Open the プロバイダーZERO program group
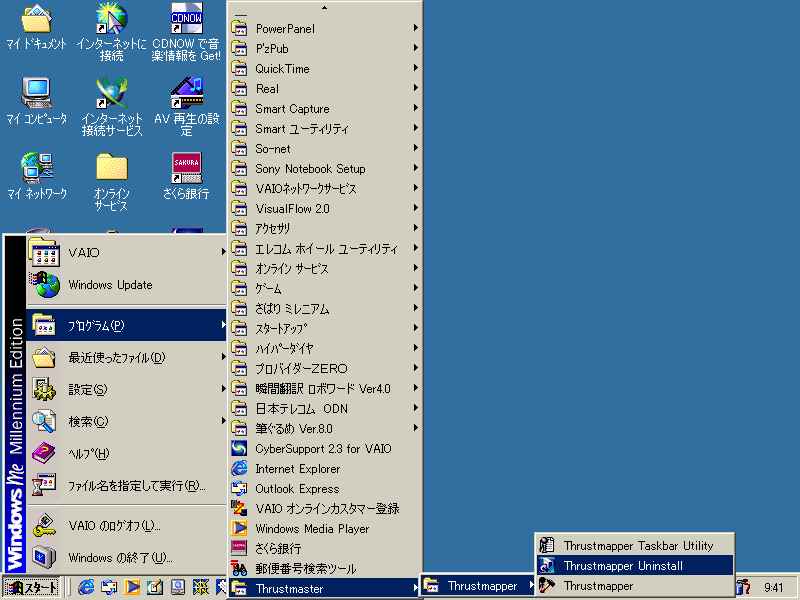800x600 pixels. 324,368
